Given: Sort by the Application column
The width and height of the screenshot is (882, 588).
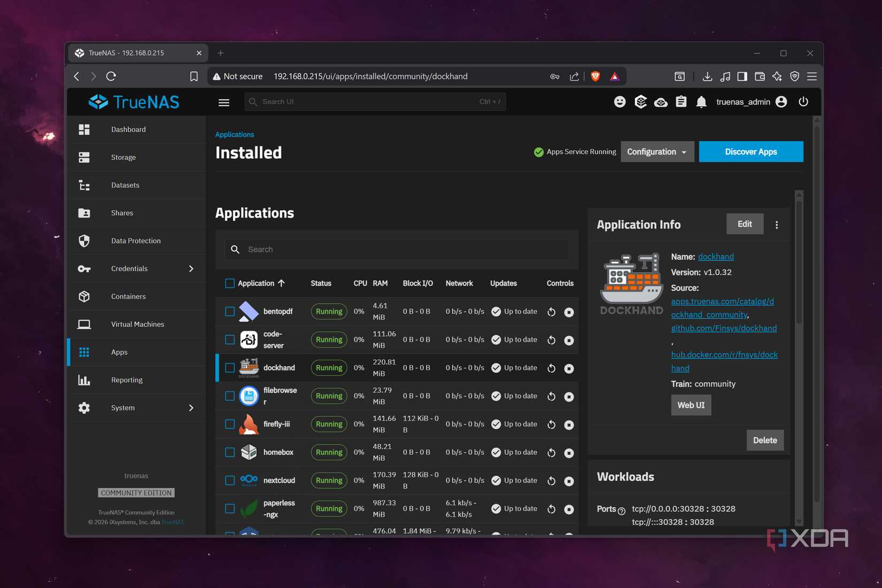Looking at the screenshot, I should 261,283.
